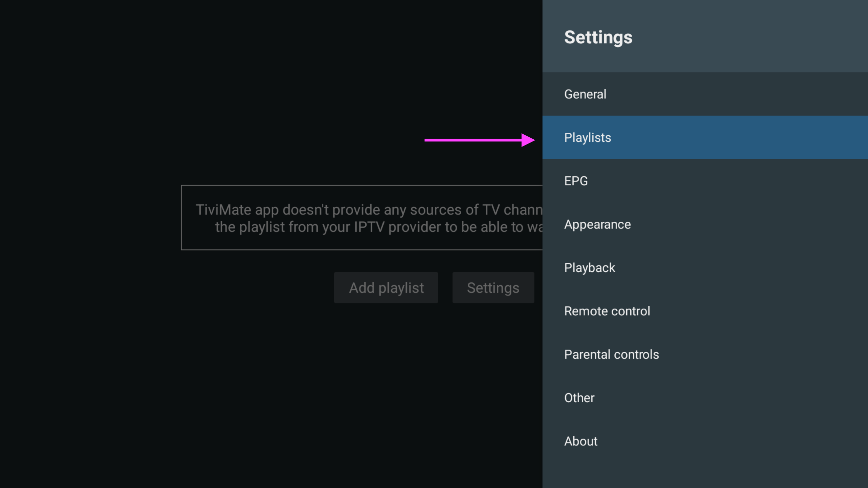Open the About section

coord(581,441)
